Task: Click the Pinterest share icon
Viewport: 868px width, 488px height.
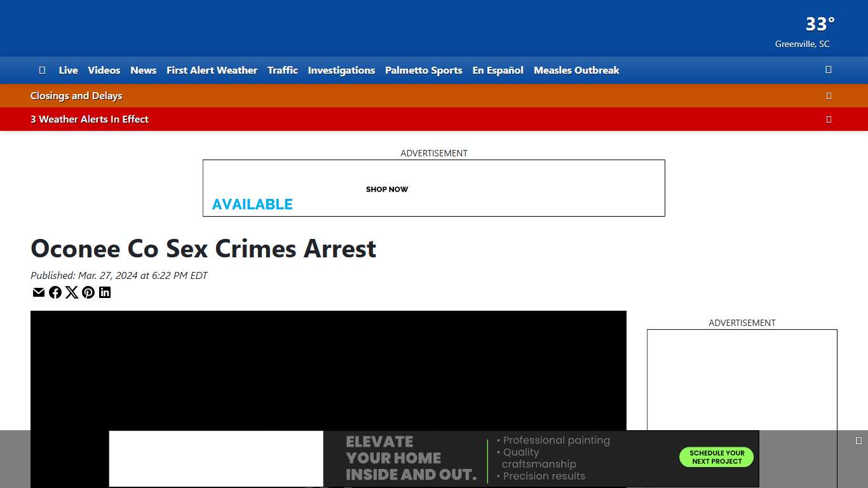Action: pos(88,292)
